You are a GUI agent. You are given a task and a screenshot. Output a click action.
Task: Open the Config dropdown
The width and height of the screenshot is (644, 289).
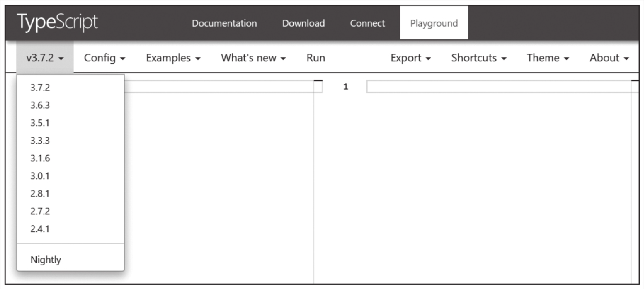pyautogui.click(x=104, y=58)
